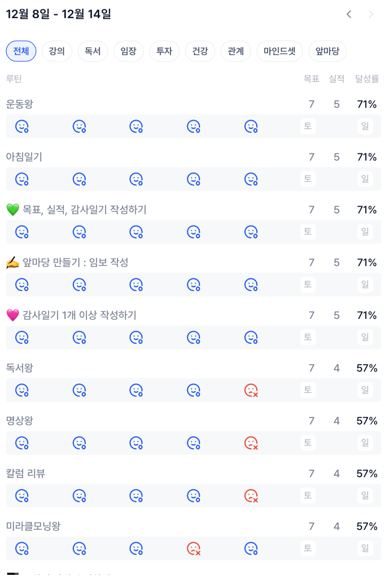
Task: Go to next week with right chevron
Action: pos(371,14)
